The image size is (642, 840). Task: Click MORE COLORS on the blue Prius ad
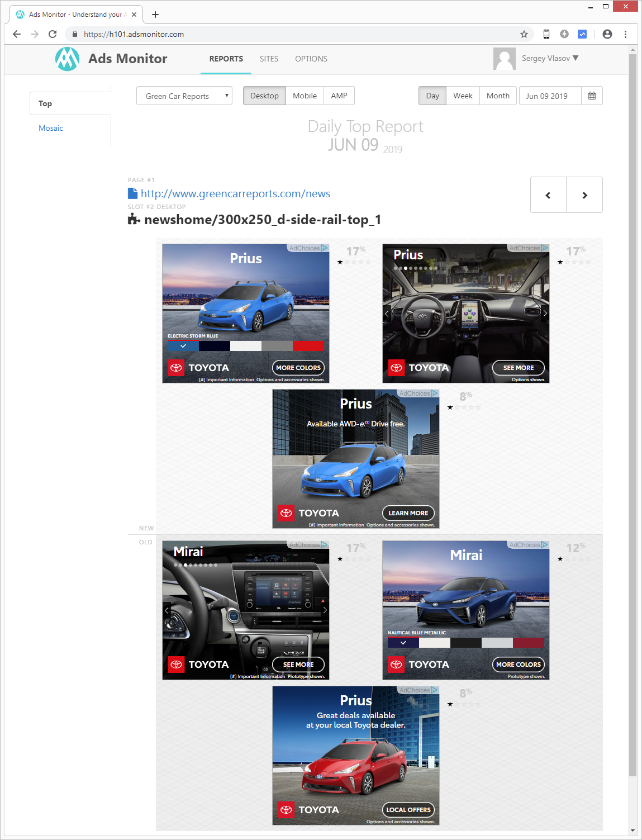(298, 368)
